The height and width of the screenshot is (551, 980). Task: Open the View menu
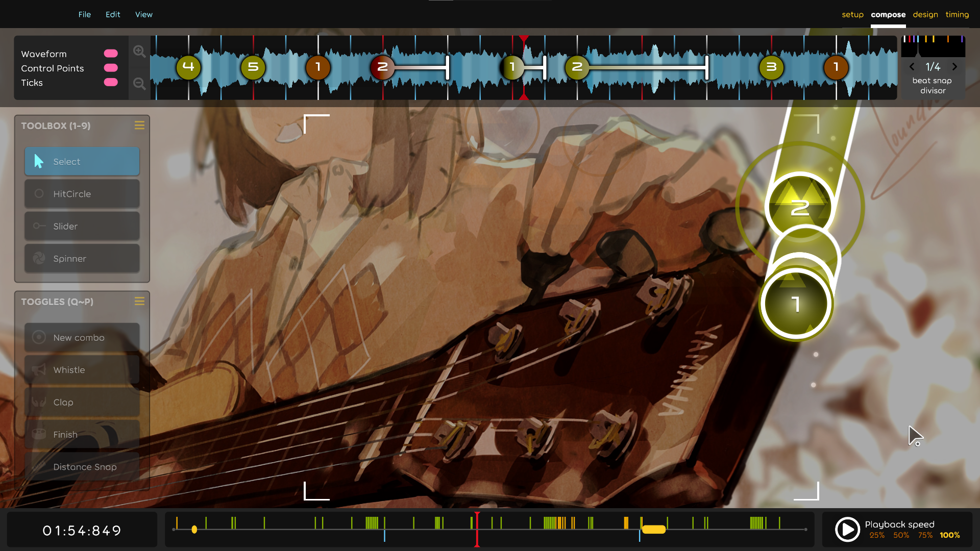point(144,14)
